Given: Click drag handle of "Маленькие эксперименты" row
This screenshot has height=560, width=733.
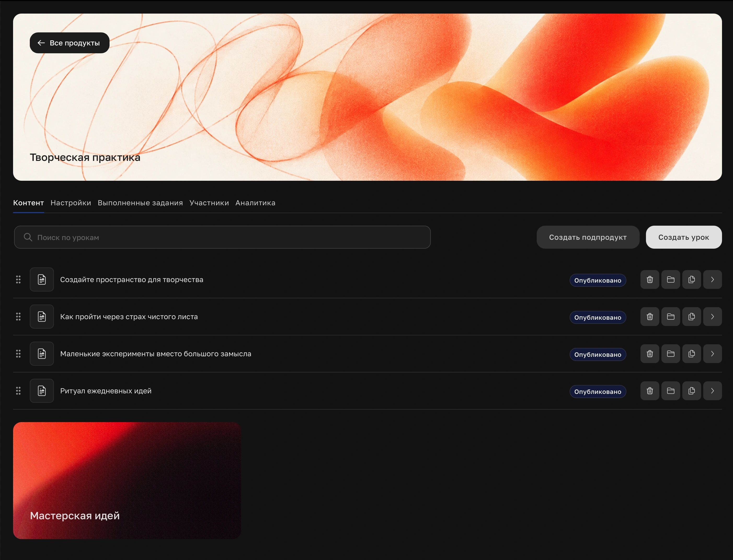Looking at the screenshot, I should [x=18, y=353].
